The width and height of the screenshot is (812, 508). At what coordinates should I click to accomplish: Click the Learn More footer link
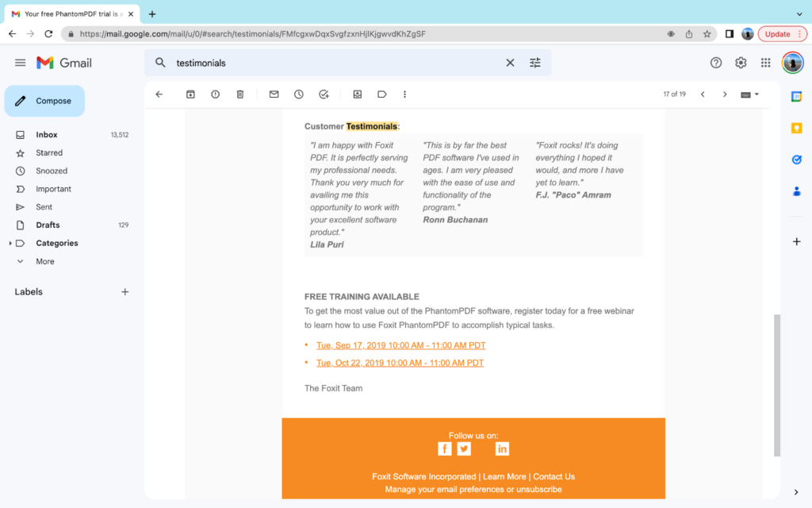click(x=504, y=476)
